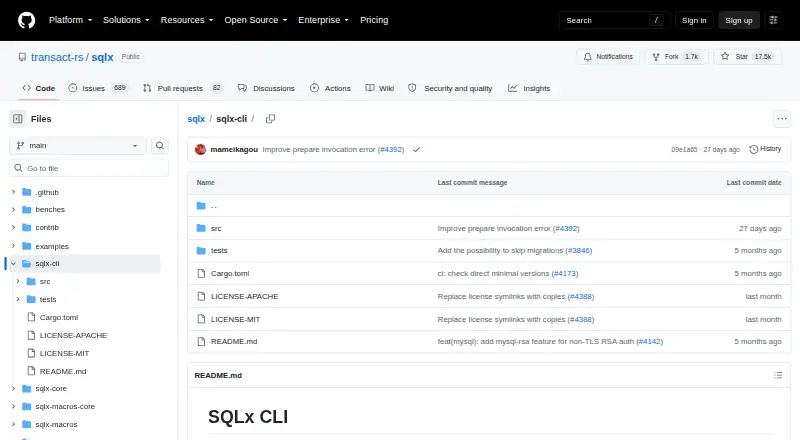The image size is (800, 440).
Task: Focus the Go to file field
Action: (x=89, y=168)
